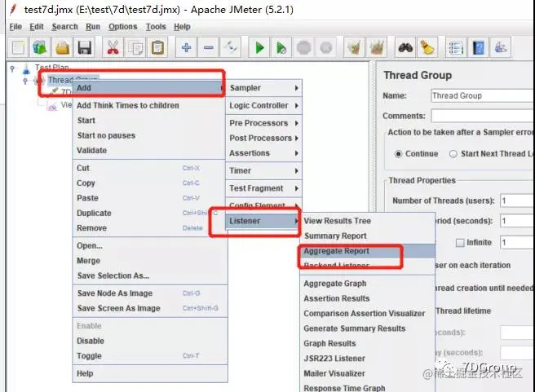
Task: Click the rightmost toolbar icon
Action: [500, 48]
